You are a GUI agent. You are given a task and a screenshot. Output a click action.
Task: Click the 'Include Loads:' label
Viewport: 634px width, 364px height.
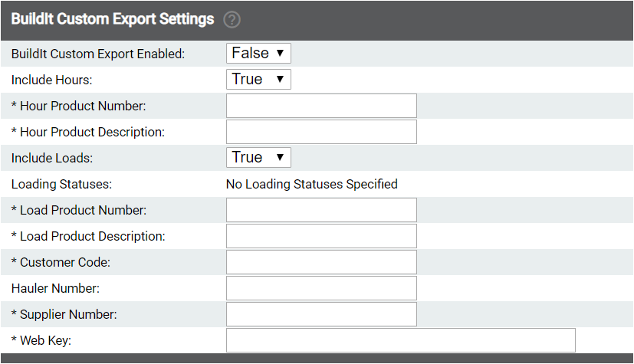point(52,158)
